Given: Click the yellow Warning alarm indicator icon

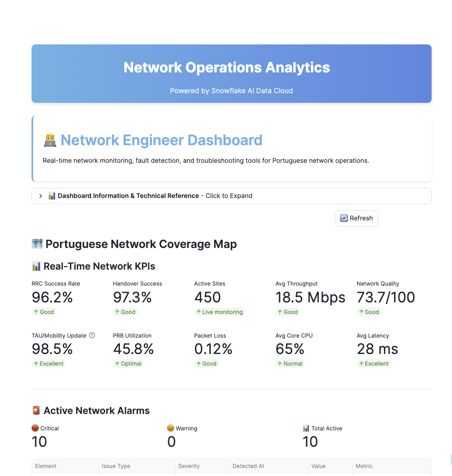Looking at the screenshot, I should 171,428.
